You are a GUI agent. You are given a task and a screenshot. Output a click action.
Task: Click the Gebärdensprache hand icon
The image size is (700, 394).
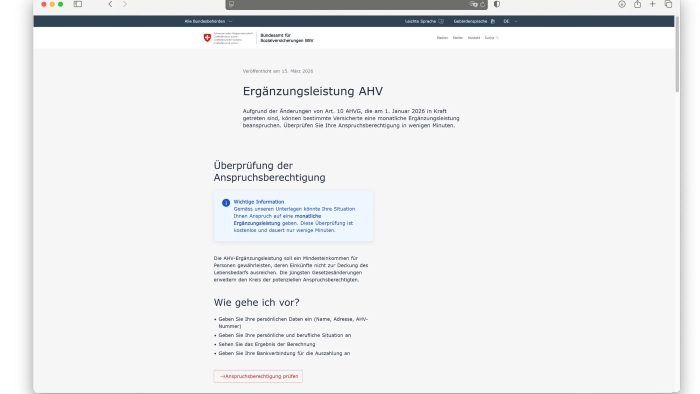click(x=492, y=21)
